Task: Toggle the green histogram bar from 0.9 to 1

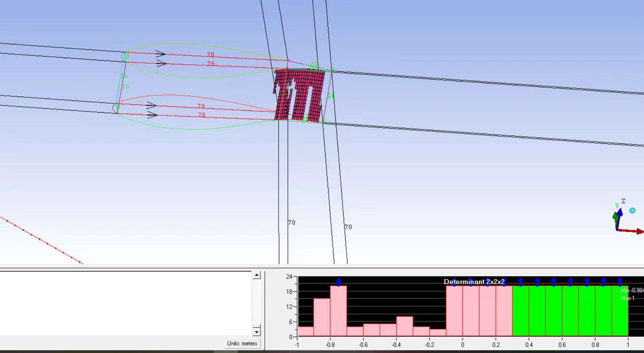Action: tap(620, 311)
